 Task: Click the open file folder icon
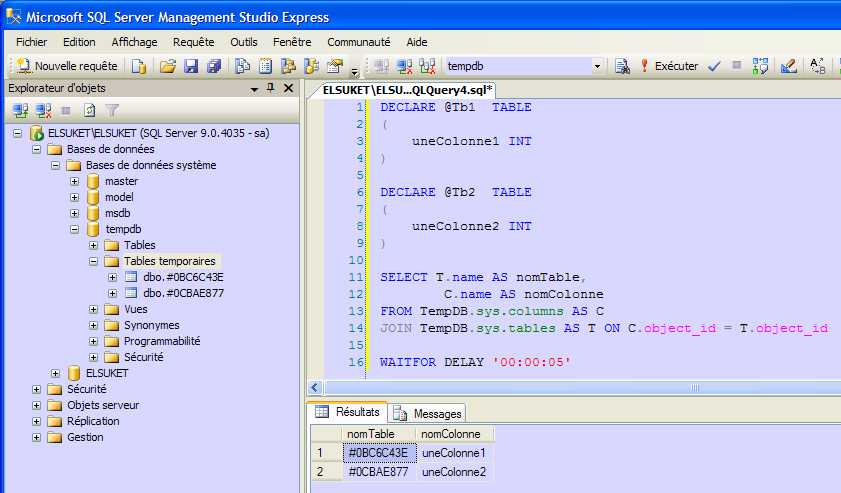point(168,66)
